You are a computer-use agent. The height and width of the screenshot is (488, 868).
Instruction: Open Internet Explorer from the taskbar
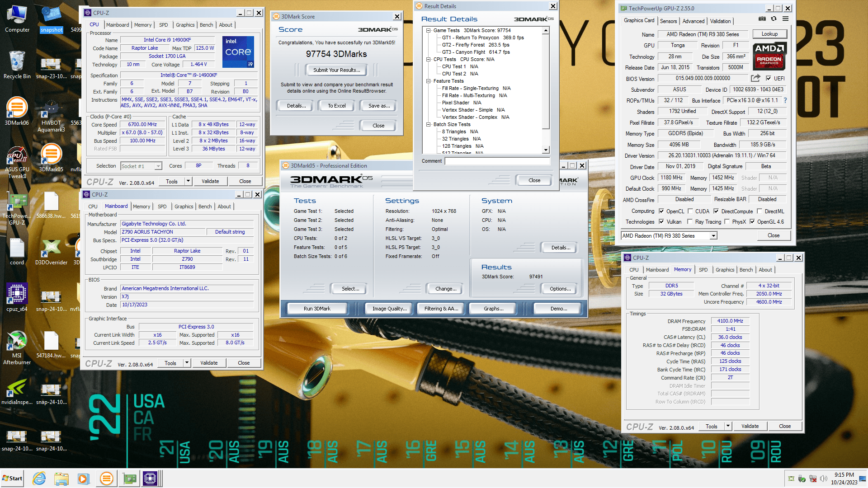(x=39, y=479)
